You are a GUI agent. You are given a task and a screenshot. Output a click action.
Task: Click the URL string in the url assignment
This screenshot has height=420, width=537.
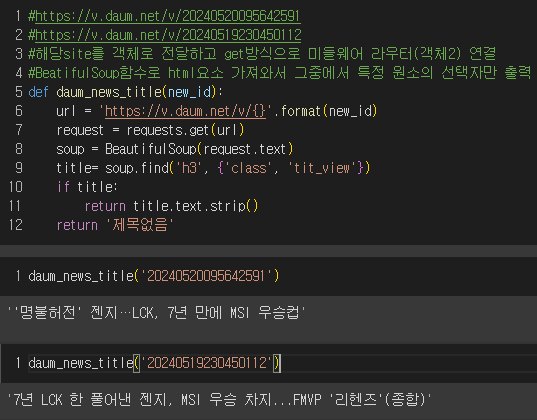[x=185, y=111]
